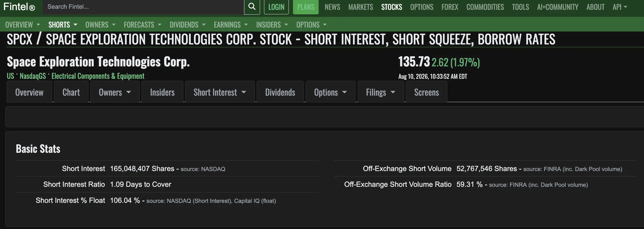
Task: Click the 135.73 stock price
Action: [414, 62]
